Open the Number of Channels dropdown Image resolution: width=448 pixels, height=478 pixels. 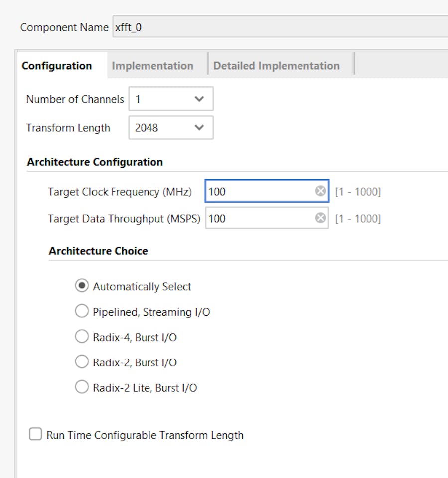click(171, 99)
